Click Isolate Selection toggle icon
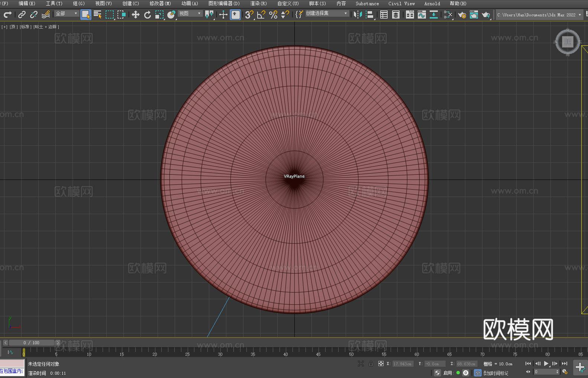Image resolution: width=588 pixels, height=378 pixels. tap(361, 364)
